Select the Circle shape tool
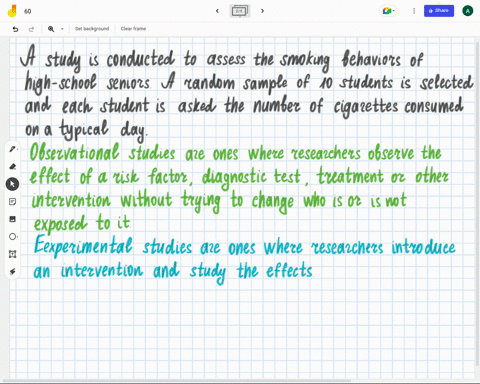 12,237
